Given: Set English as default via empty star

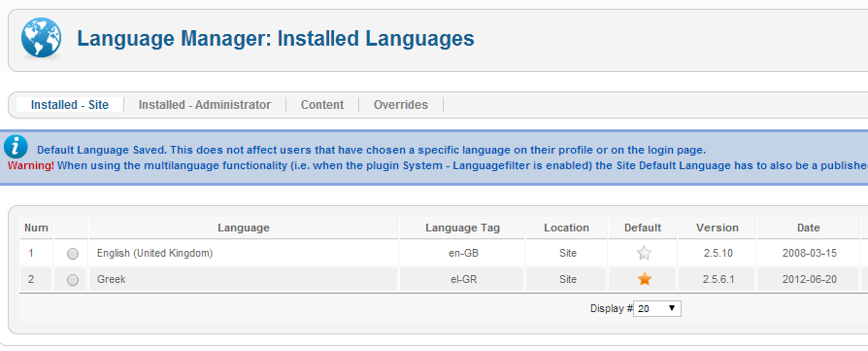Looking at the screenshot, I should tap(644, 254).
